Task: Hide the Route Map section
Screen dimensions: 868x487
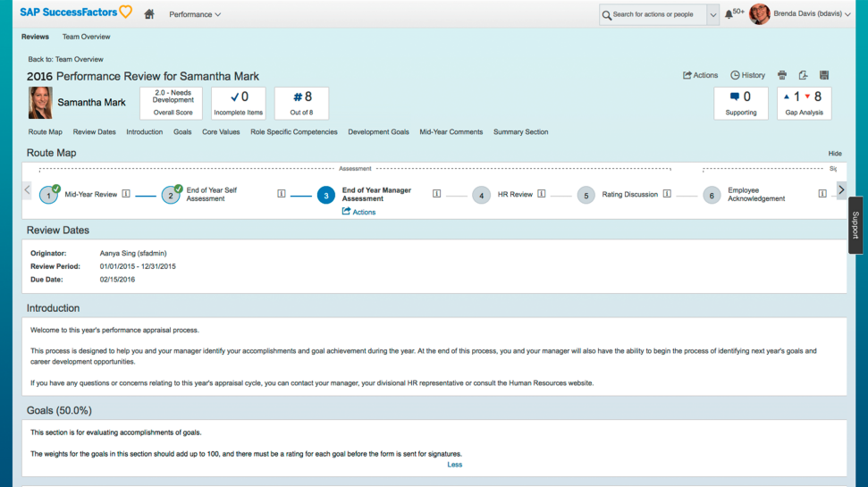Action: coord(835,154)
